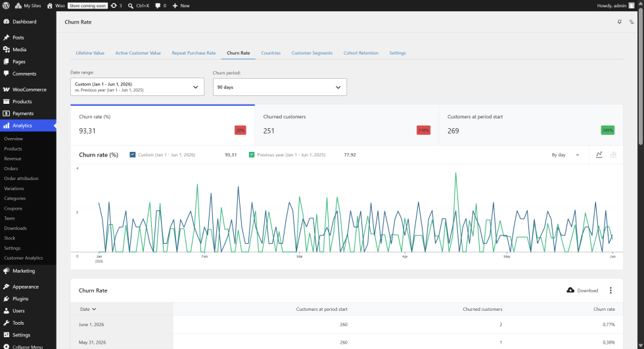Click the Store coming soon badge
This screenshot has width=644, height=349.
click(x=87, y=6)
